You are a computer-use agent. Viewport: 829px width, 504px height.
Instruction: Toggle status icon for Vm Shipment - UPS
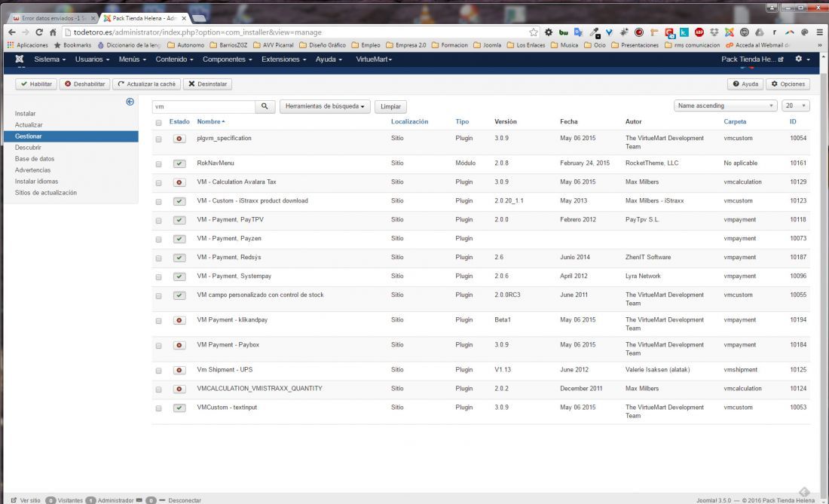(x=179, y=371)
